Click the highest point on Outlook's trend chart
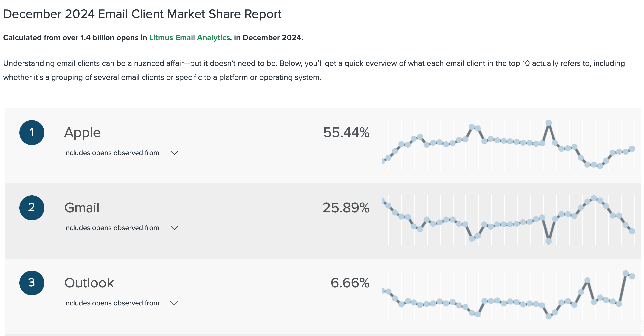 click(x=626, y=273)
